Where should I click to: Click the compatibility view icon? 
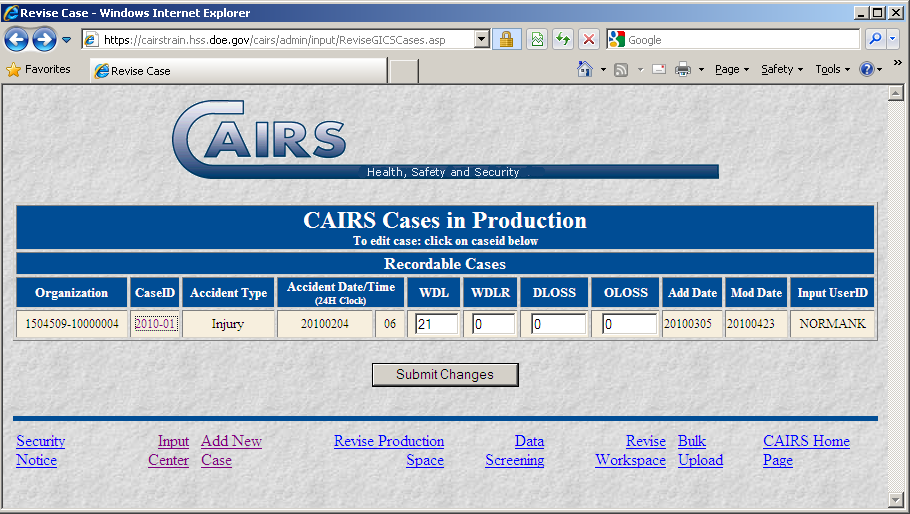click(x=537, y=39)
